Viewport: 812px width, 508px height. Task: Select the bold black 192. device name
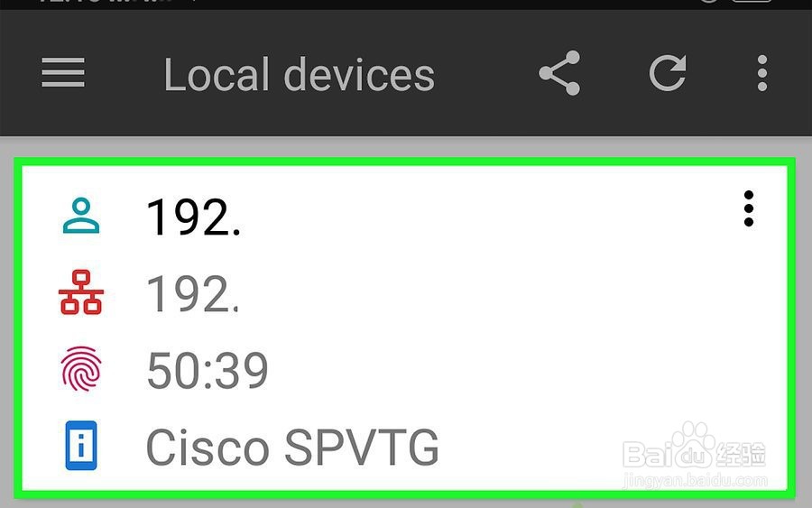193,217
